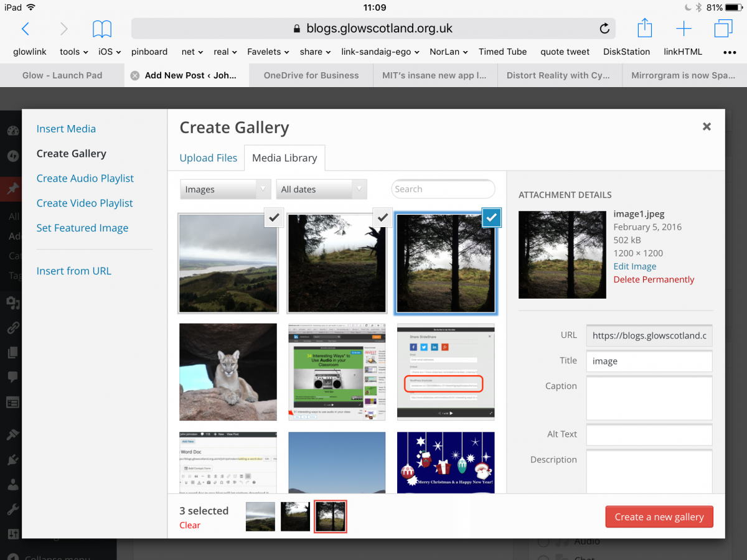Uncheck the cloudy hillside landscape image

coord(274,217)
